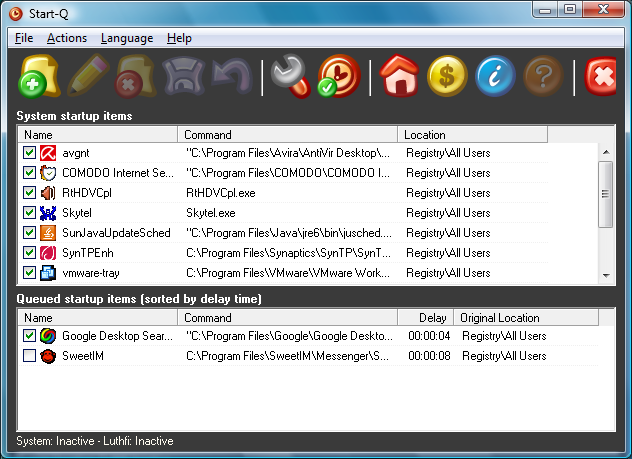Click the Add new item toolbar icon

tap(40, 76)
